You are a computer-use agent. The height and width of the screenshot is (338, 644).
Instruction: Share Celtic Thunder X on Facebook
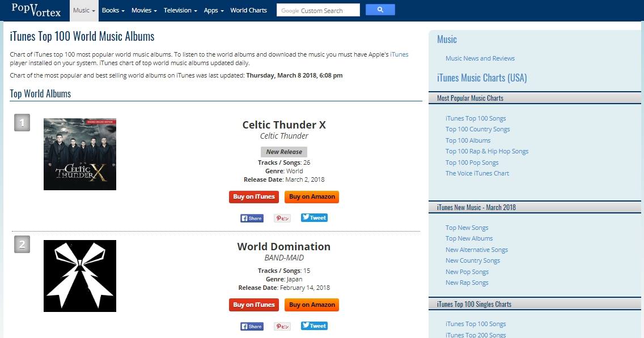click(x=252, y=218)
